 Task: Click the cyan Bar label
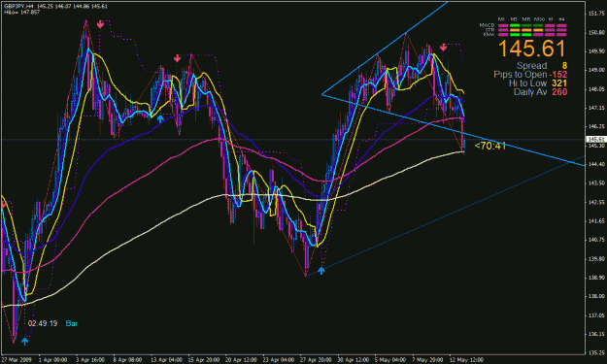(72, 323)
